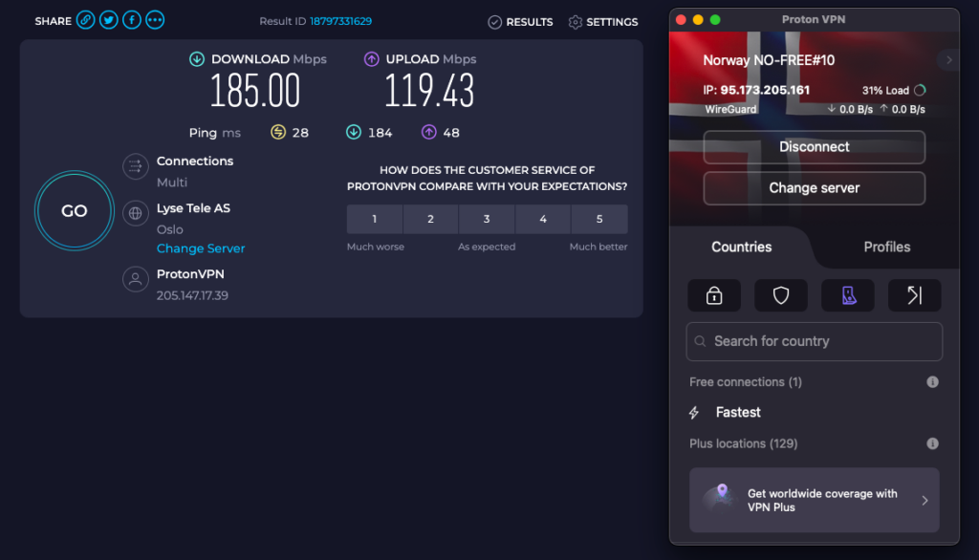Open Speedtest Settings
The height and width of the screenshot is (560, 979).
[603, 22]
